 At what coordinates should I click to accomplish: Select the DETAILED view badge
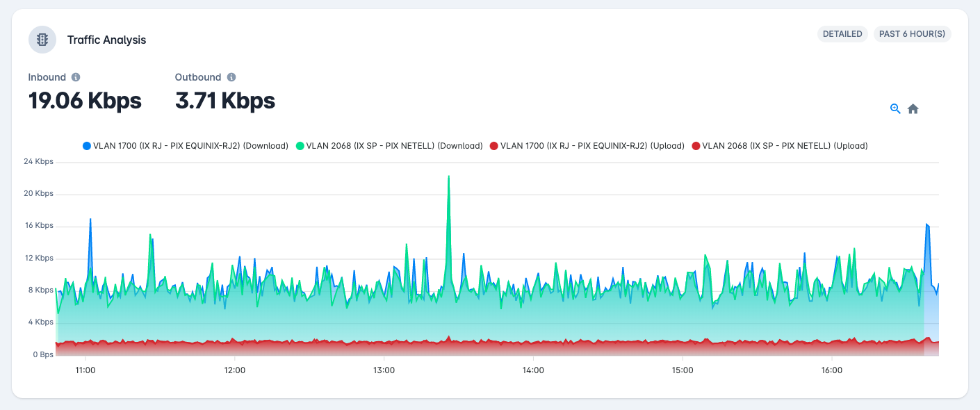coord(842,33)
